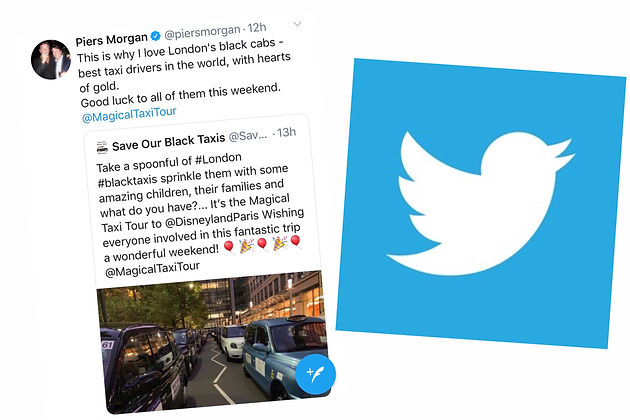The width and height of the screenshot is (630, 420).
Task: Open the #London hashtag
Action: click(218, 159)
